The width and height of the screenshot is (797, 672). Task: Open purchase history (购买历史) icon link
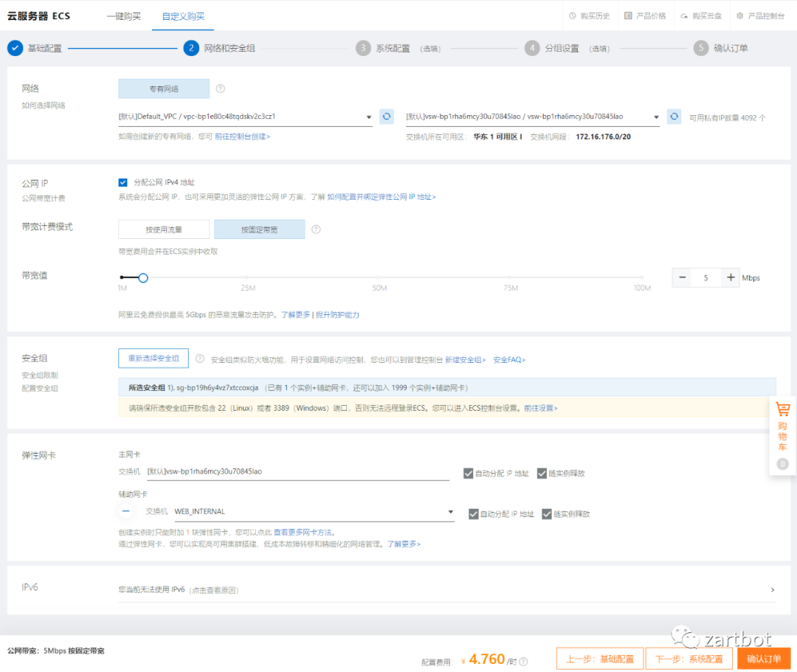pyautogui.click(x=589, y=15)
